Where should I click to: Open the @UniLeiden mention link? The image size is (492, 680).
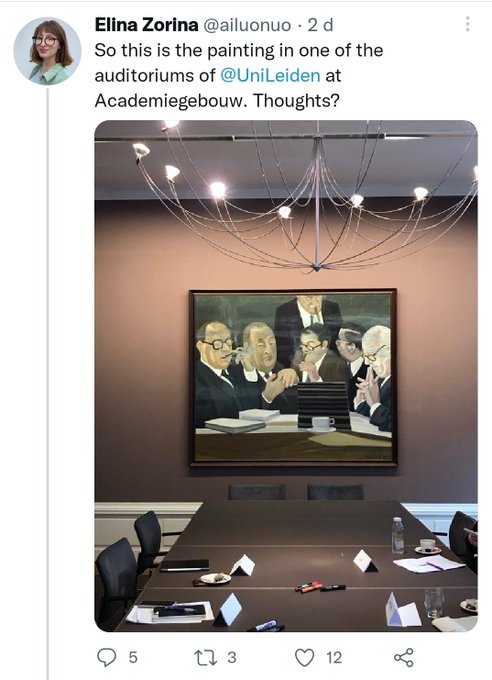click(x=270, y=75)
